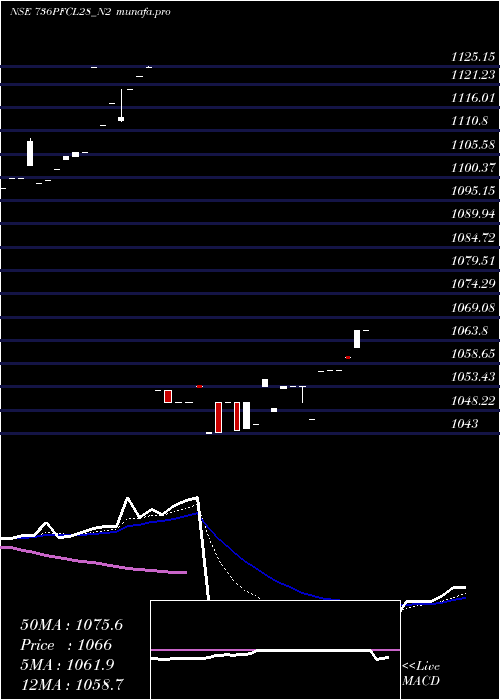Click the 1063.8 price level label

point(470,331)
